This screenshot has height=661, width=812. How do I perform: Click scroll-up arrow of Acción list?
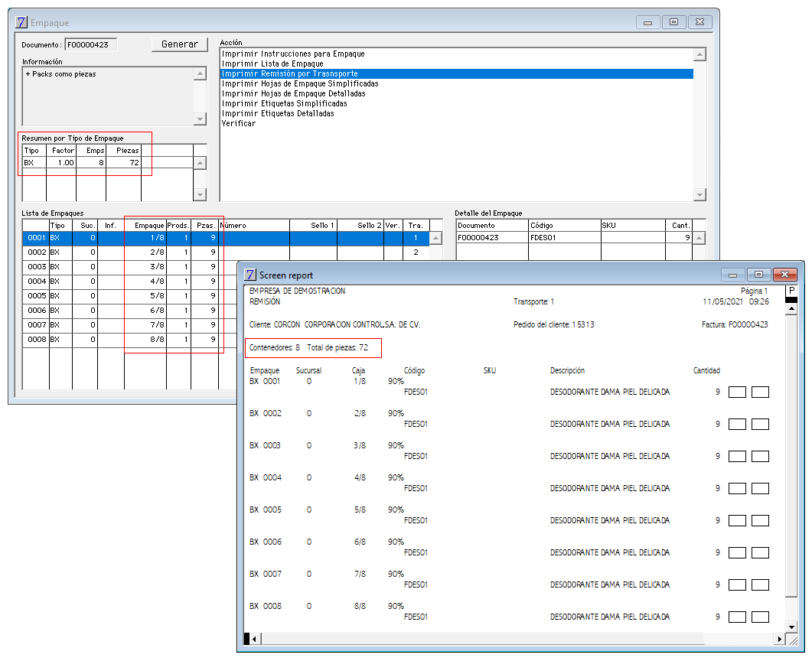click(x=699, y=54)
